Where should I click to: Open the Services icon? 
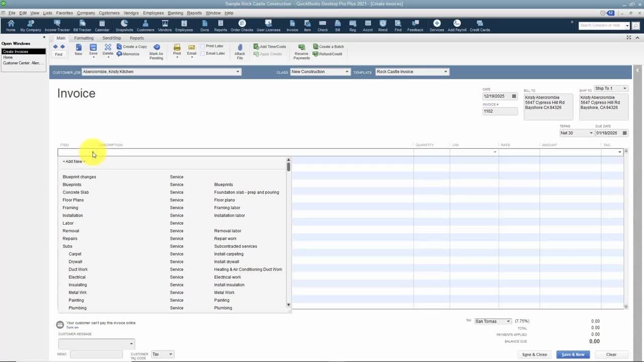pyautogui.click(x=437, y=26)
